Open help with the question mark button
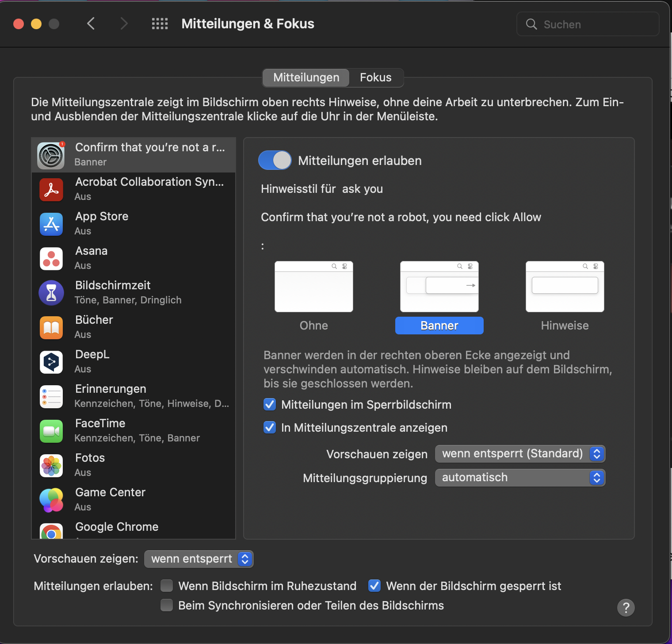Viewport: 672px width, 644px height. (626, 608)
